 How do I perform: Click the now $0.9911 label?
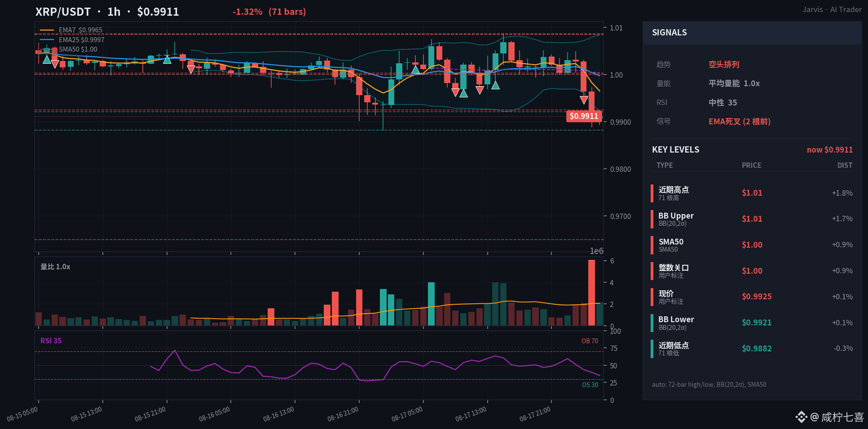click(x=829, y=150)
